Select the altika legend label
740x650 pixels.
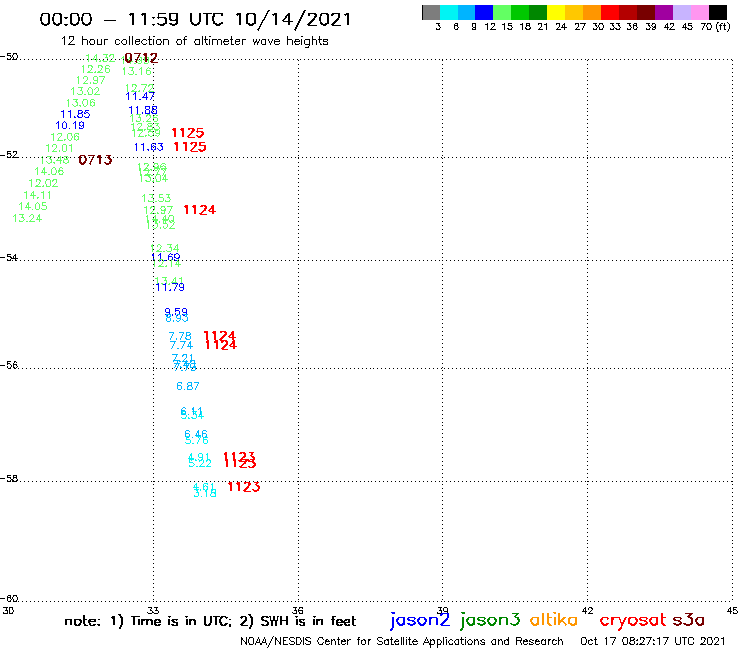[x=553, y=619]
